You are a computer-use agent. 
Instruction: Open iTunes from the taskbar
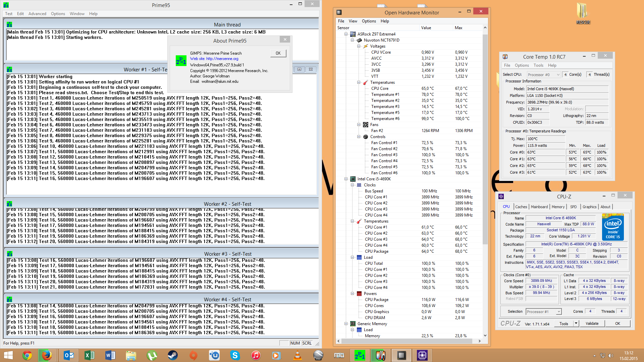click(x=256, y=355)
